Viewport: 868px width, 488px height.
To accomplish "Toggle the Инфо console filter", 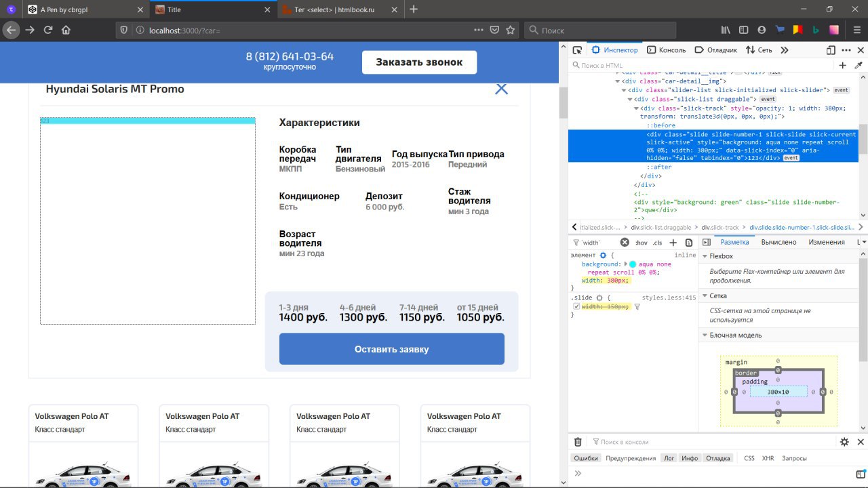I will (690, 458).
